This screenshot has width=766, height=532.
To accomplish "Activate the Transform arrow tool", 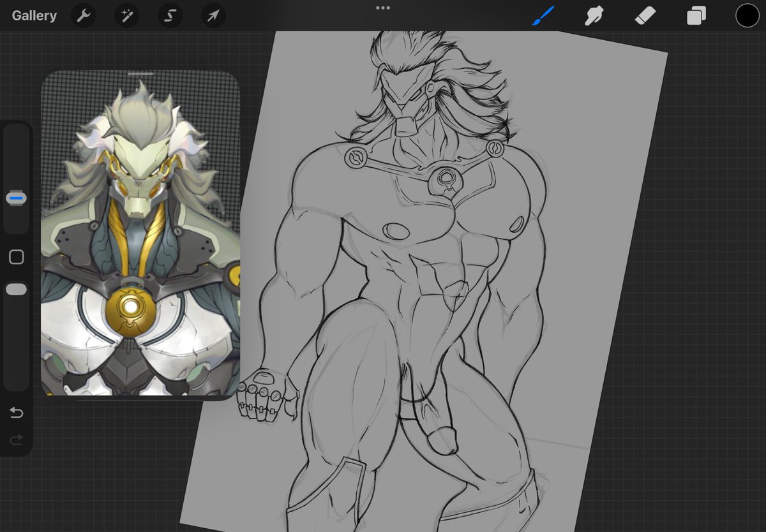I will point(213,16).
